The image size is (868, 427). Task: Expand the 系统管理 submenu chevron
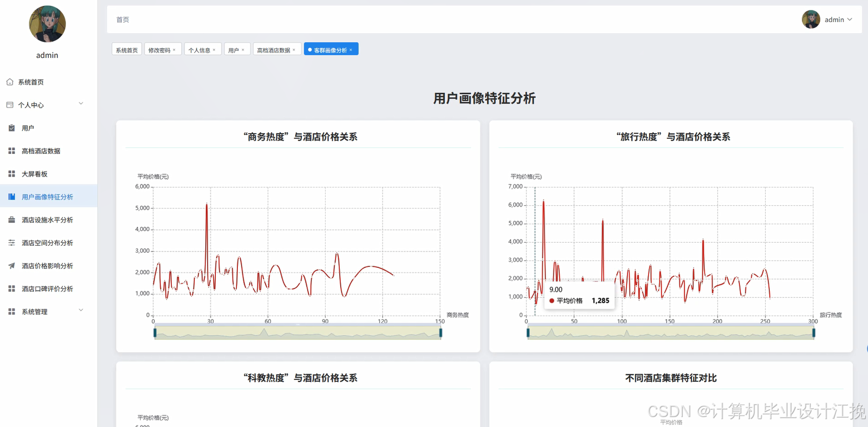[x=81, y=310]
